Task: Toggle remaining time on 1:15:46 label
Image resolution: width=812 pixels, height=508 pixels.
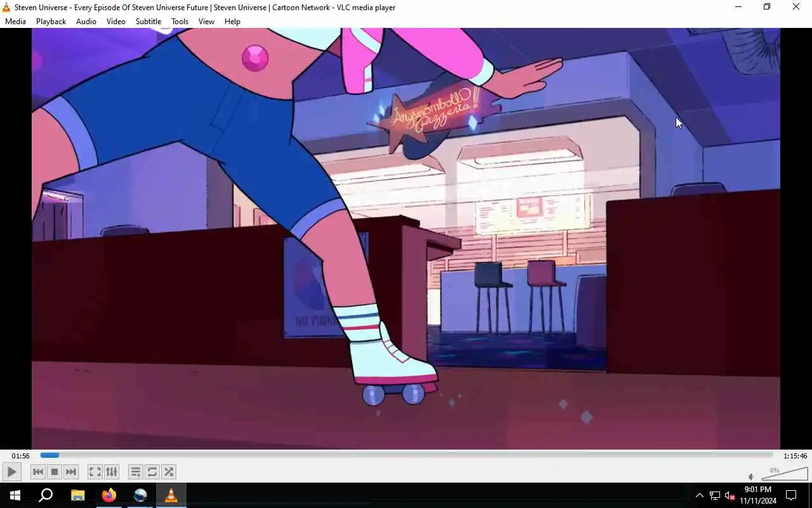Action: coord(795,456)
